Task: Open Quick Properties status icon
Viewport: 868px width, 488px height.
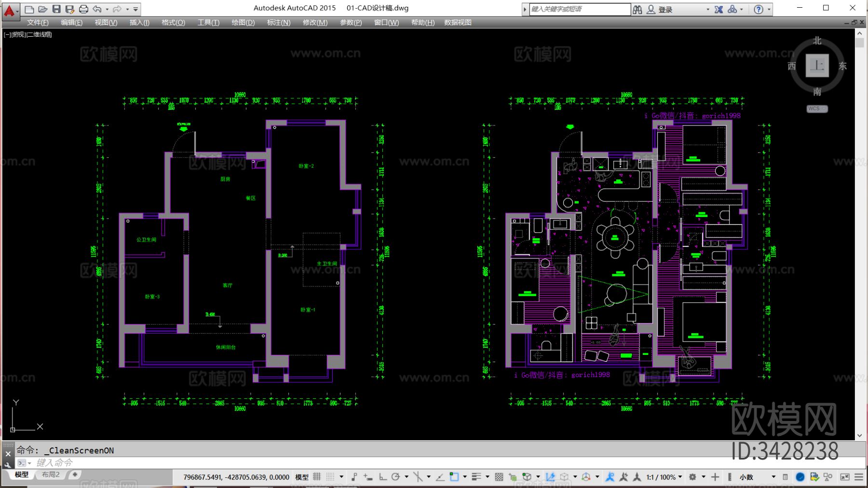Action: (x=785, y=477)
